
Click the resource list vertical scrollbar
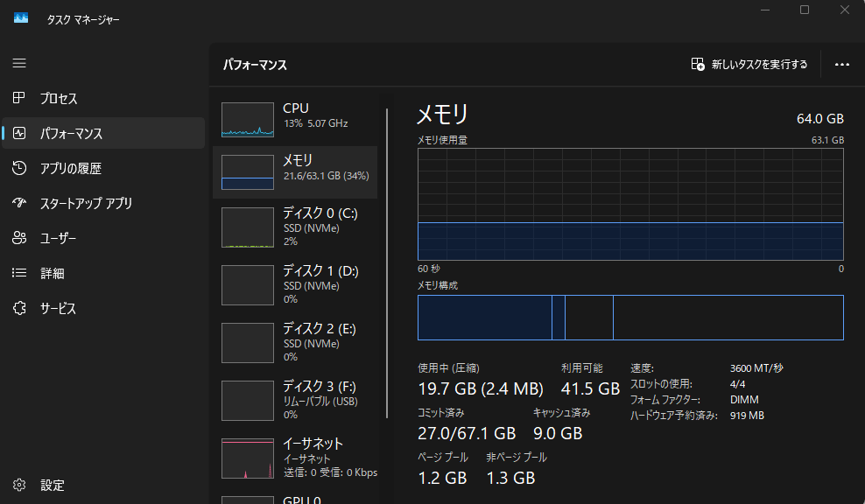pos(387,262)
